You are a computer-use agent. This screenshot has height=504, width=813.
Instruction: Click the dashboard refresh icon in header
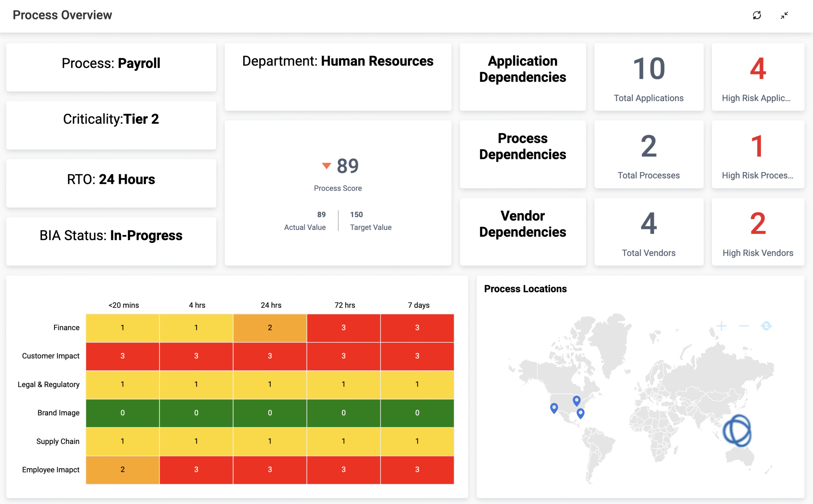tap(757, 15)
